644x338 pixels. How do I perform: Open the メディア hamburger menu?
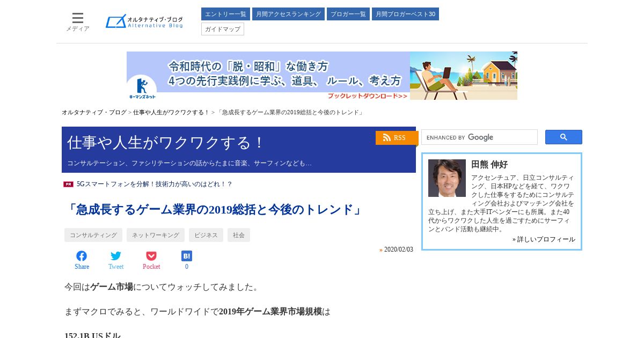pyautogui.click(x=78, y=22)
